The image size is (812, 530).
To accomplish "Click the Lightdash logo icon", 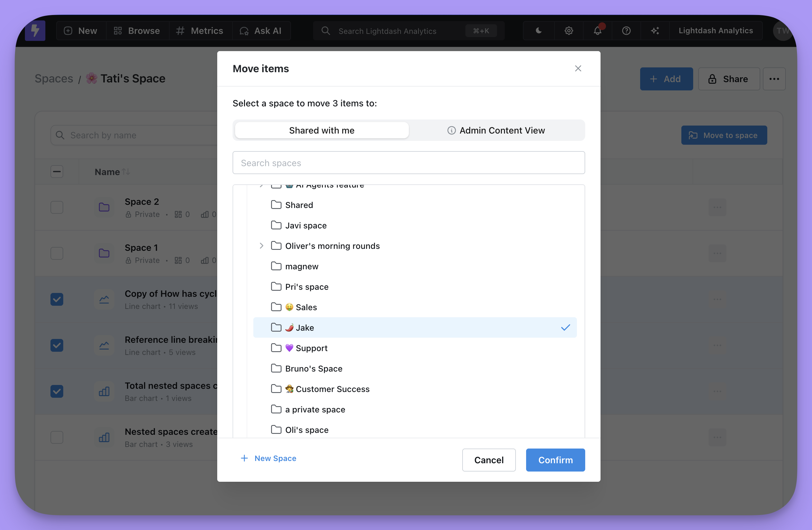I will 35,31.
